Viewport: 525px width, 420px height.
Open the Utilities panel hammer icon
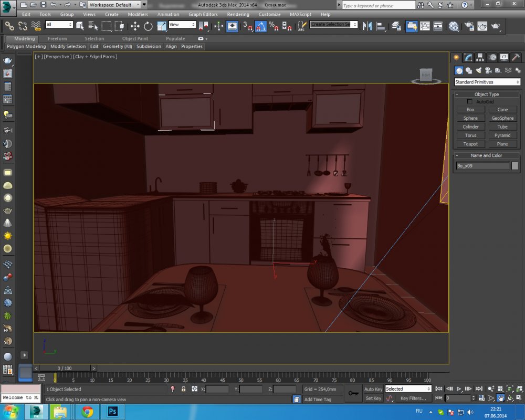(x=516, y=57)
